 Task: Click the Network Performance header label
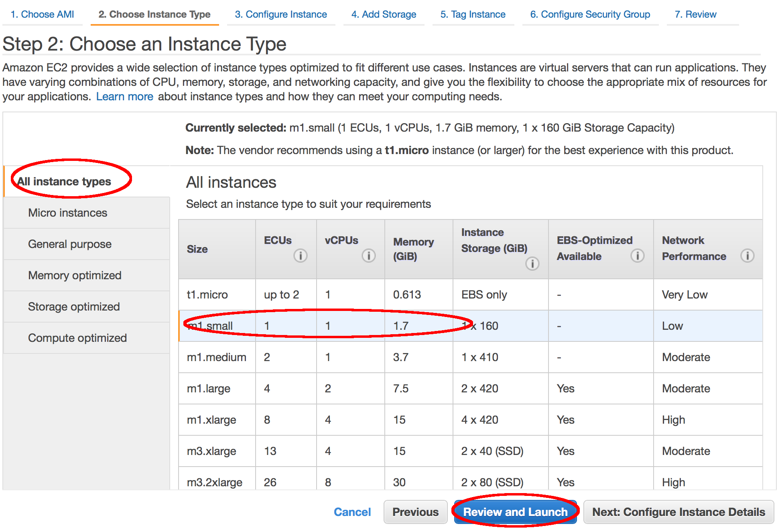tap(694, 248)
